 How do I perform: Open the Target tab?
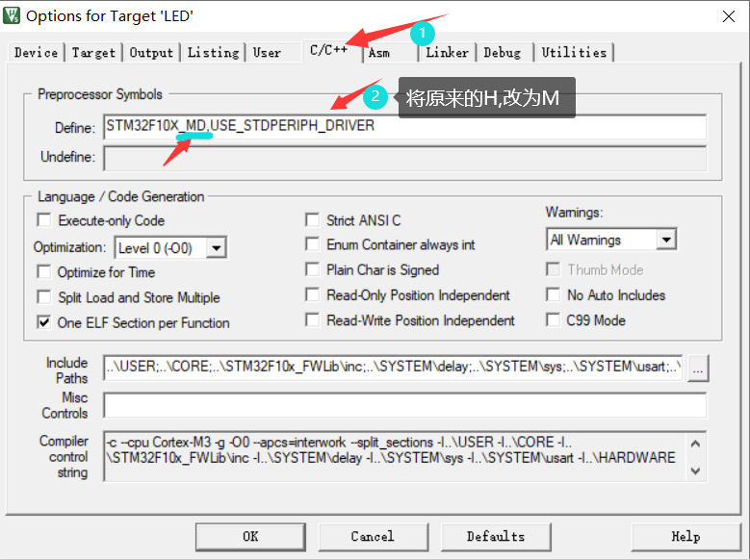tap(93, 52)
